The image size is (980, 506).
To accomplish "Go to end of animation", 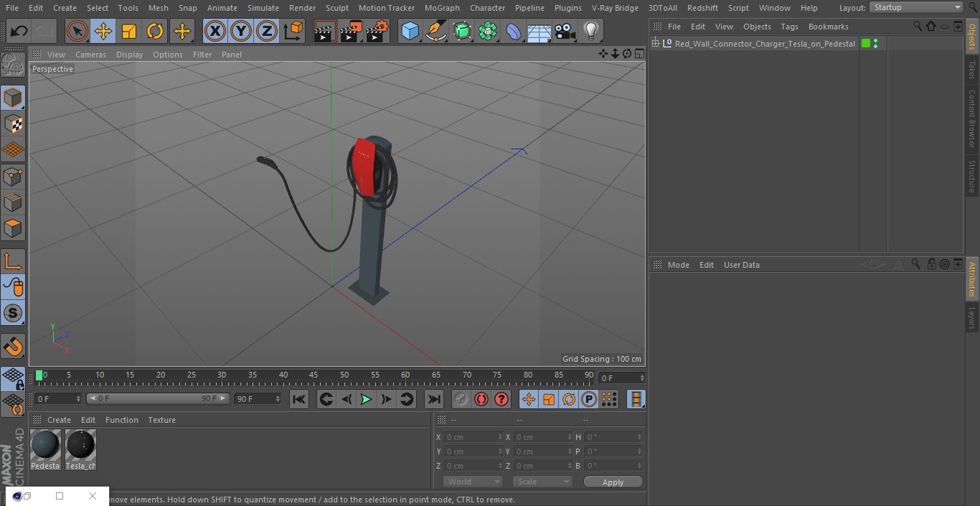I will 434,399.
